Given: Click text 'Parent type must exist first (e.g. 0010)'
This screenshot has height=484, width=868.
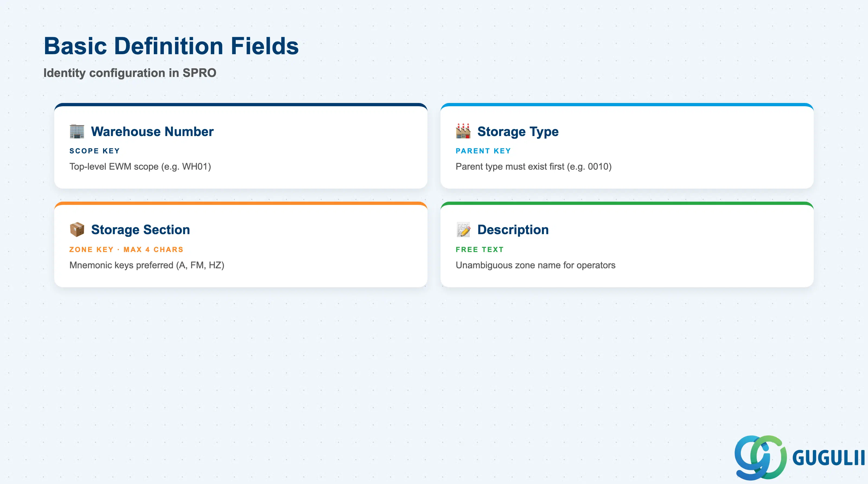Looking at the screenshot, I should [533, 167].
